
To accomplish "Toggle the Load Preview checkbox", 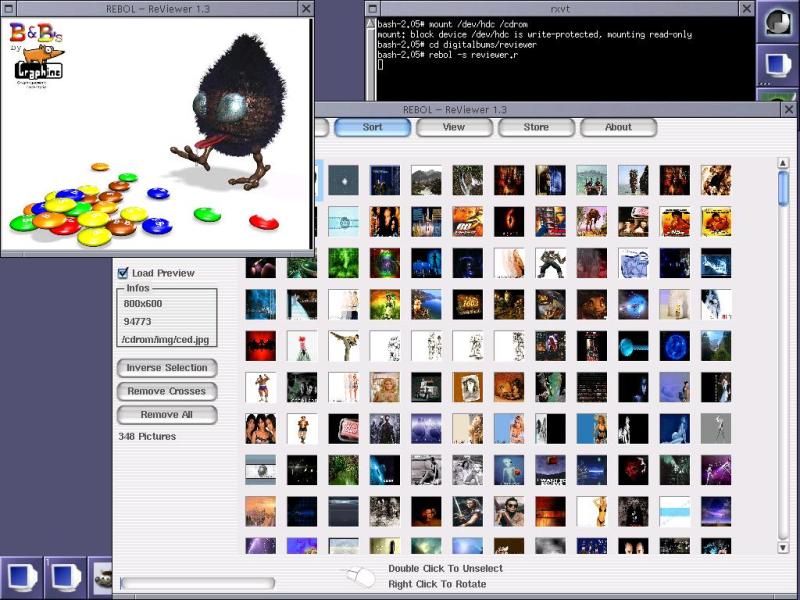I will pyautogui.click(x=123, y=273).
